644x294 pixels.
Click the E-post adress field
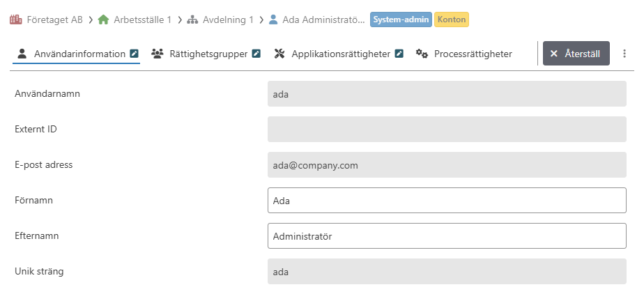click(447, 164)
